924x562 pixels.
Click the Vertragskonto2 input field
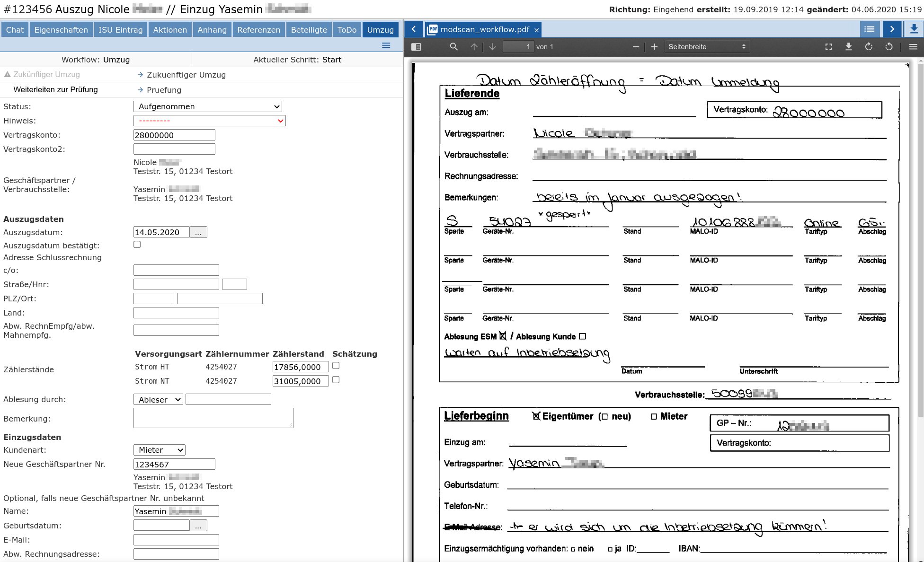pyautogui.click(x=174, y=149)
